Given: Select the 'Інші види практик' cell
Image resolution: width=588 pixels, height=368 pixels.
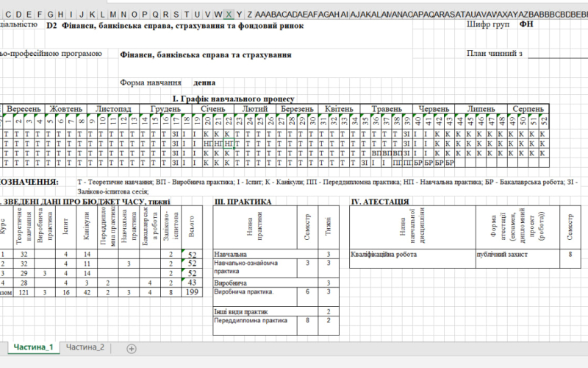Looking at the screenshot, I should click(x=265, y=311).
